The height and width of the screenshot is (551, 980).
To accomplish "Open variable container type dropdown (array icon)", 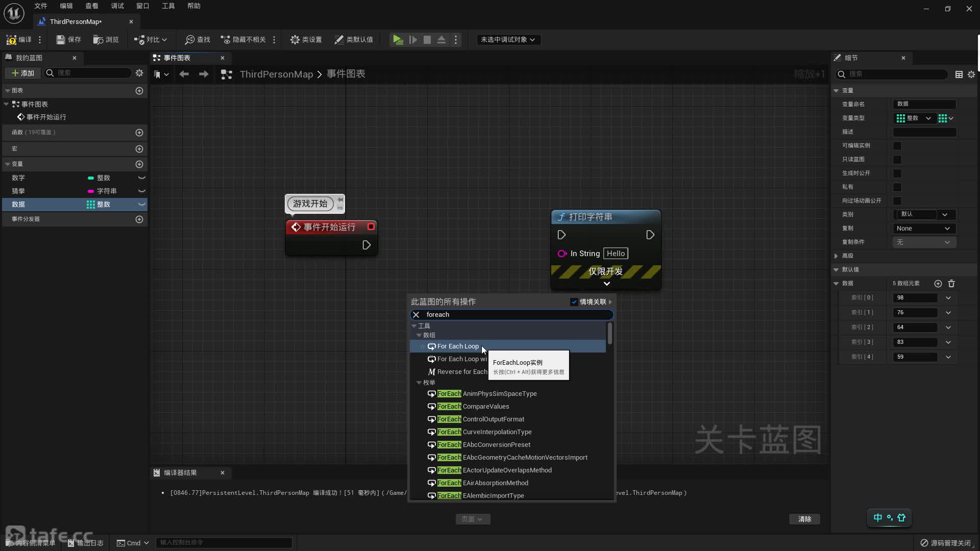I will point(946,118).
